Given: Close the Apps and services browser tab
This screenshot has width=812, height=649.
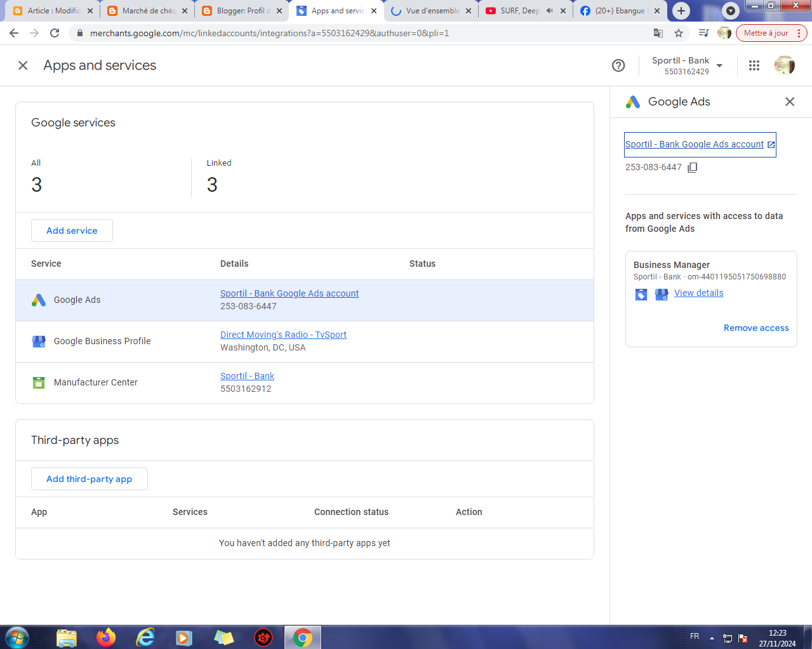Looking at the screenshot, I should coord(374,11).
